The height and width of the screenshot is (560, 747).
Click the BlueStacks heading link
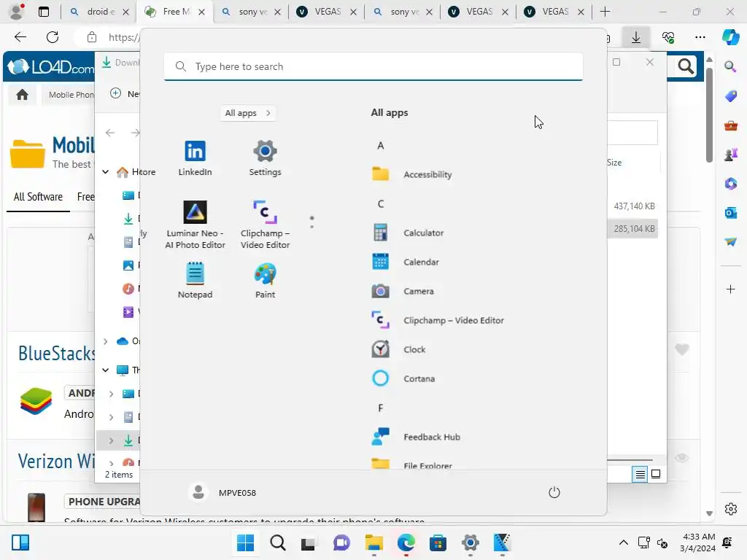pos(56,354)
